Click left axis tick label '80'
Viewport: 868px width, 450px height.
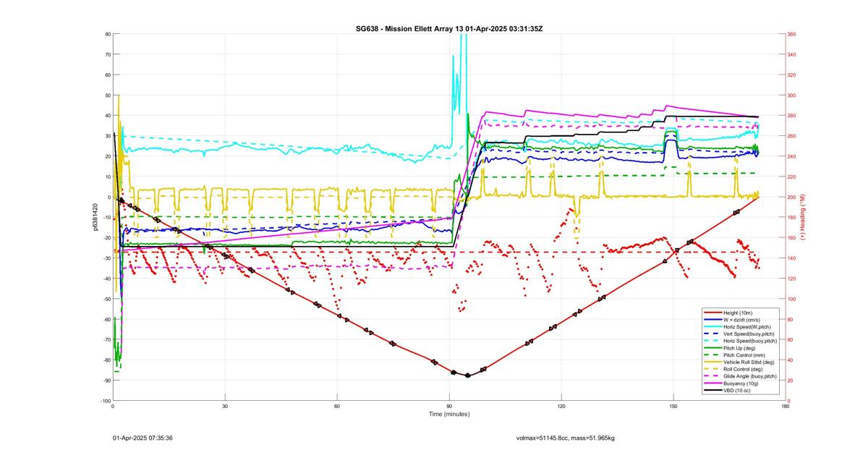click(108, 34)
